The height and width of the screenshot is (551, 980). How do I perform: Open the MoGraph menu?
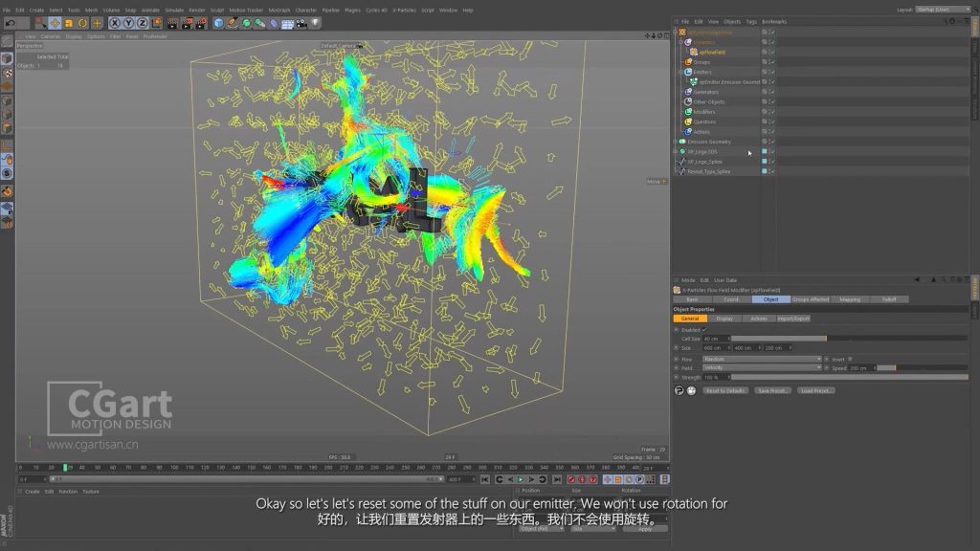tap(279, 10)
